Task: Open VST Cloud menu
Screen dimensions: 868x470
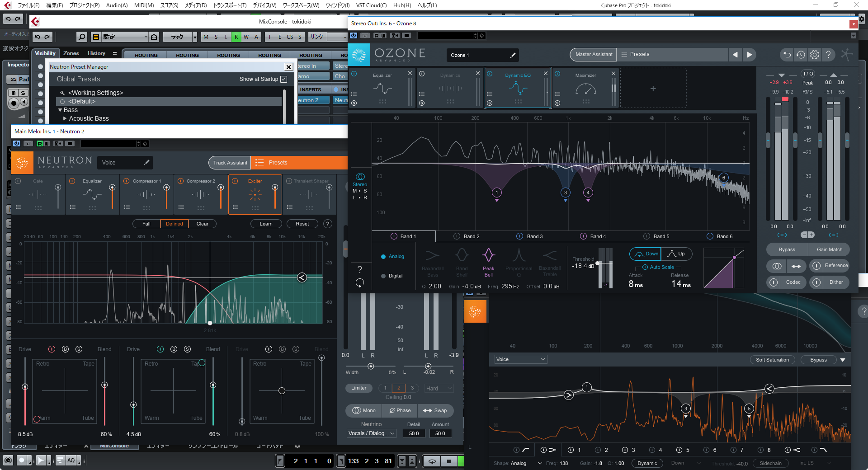Action: click(x=371, y=5)
